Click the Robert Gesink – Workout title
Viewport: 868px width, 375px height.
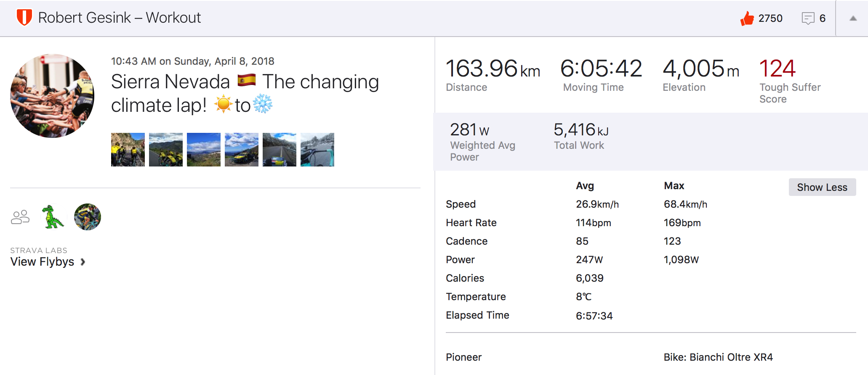click(120, 18)
